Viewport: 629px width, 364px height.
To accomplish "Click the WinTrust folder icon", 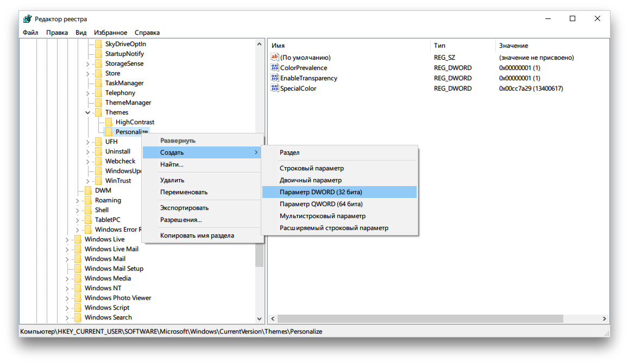I will [99, 181].
